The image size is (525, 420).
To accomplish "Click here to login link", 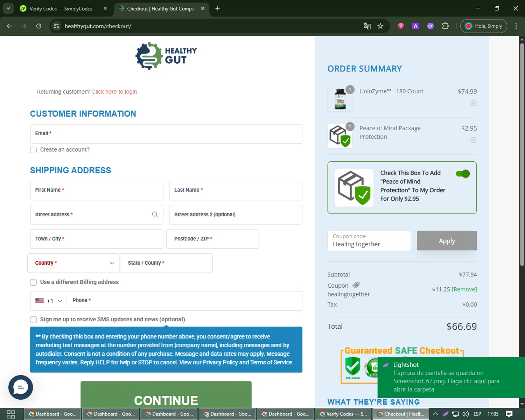I will tap(114, 92).
